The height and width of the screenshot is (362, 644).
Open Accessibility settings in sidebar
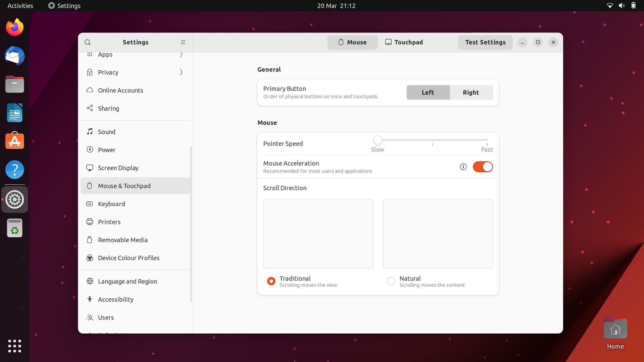115,299
